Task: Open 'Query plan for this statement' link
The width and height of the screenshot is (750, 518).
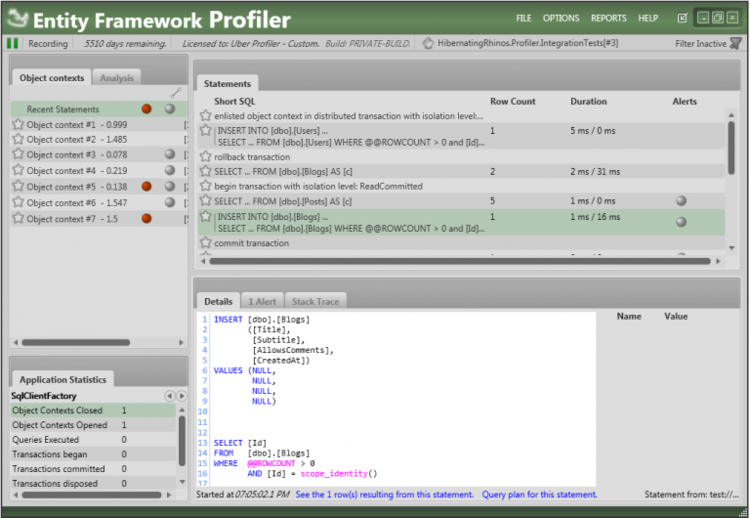Action: [540, 495]
